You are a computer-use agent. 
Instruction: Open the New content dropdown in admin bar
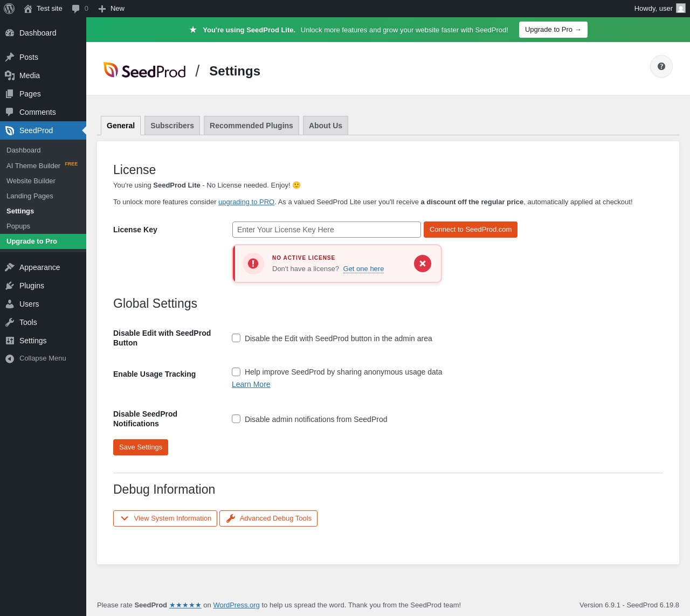click(112, 9)
